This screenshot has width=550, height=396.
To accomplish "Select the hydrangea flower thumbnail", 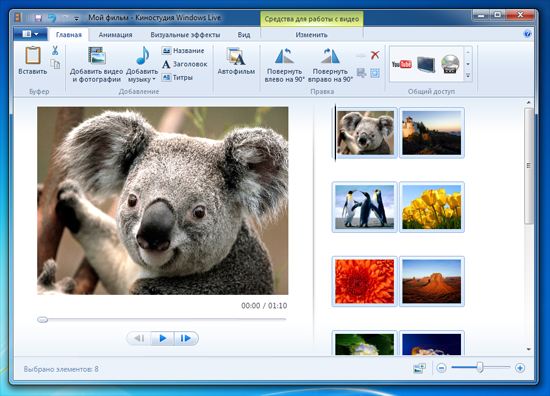I will pyautogui.click(x=364, y=344).
